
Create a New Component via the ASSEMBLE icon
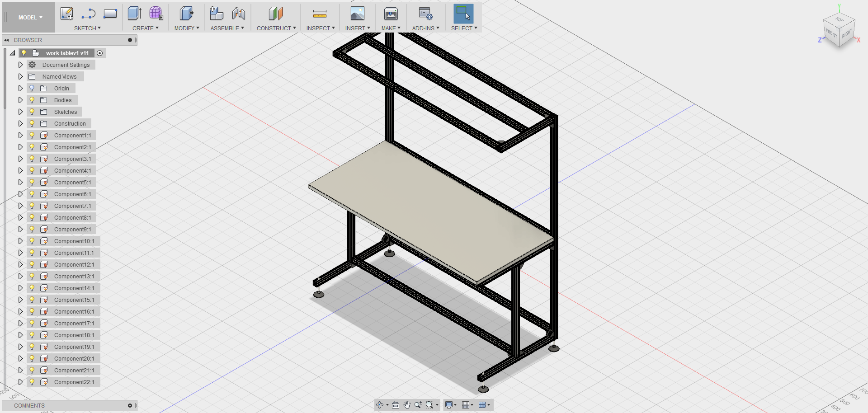(216, 14)
